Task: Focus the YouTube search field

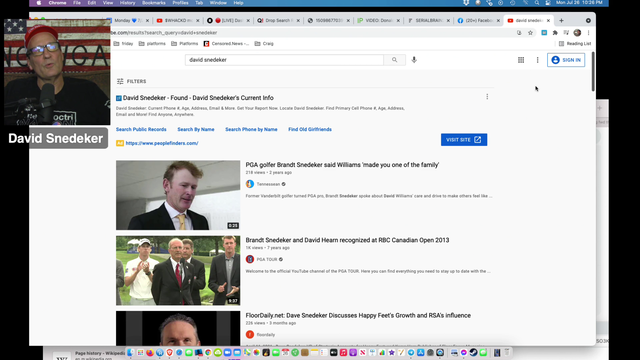Action: (x=284, y=60)
